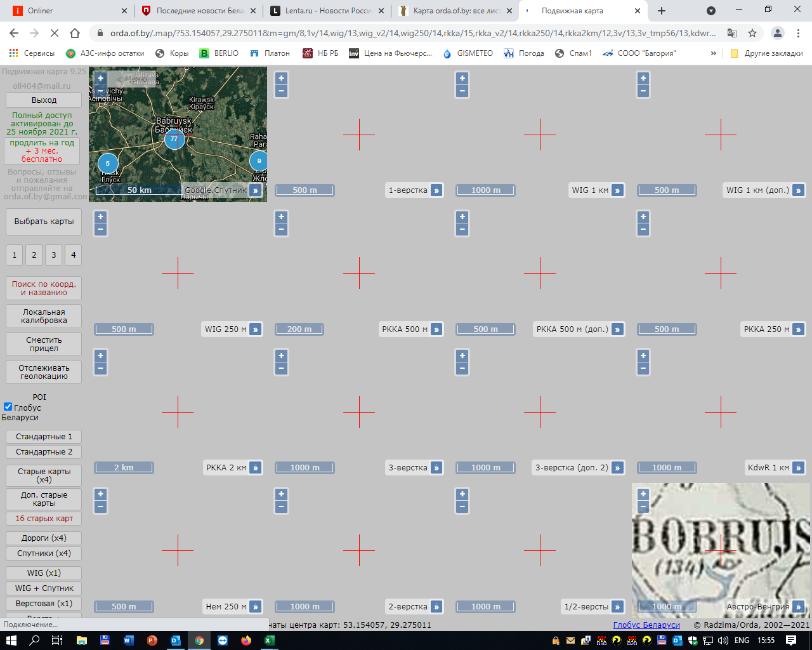Zoom out on the 3-верстка map
812x650 pixels.
click(x=282, y=368)
